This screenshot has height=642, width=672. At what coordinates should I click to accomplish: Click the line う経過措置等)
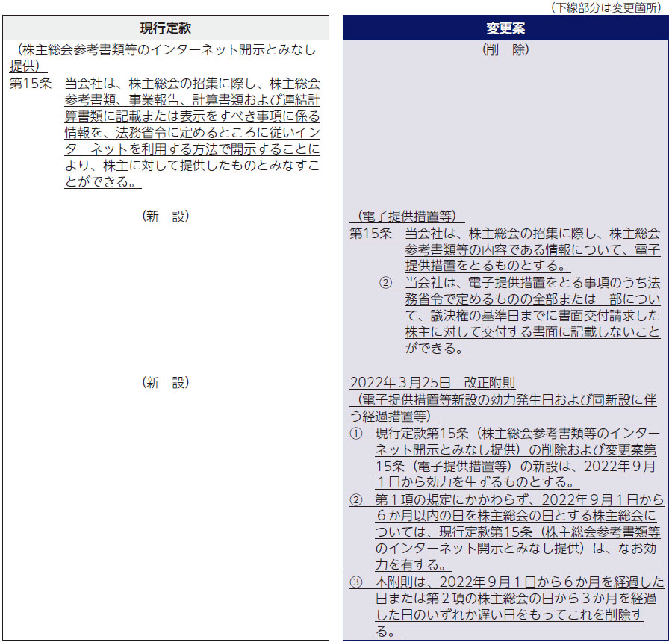(394, 416)
